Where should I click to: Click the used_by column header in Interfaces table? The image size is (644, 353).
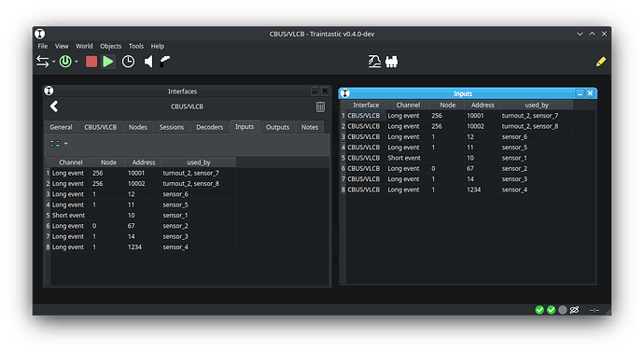(199, 162)
